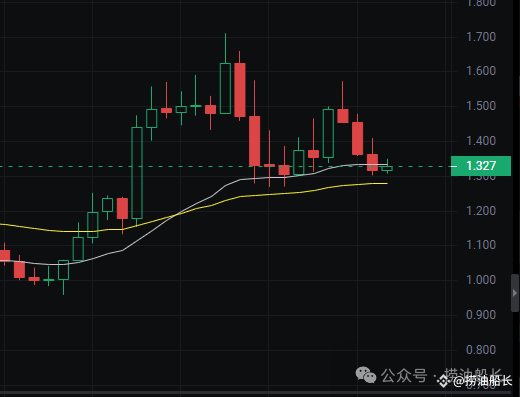
Task: Click the 1.700 price axis label
Action: click(481, 37)
